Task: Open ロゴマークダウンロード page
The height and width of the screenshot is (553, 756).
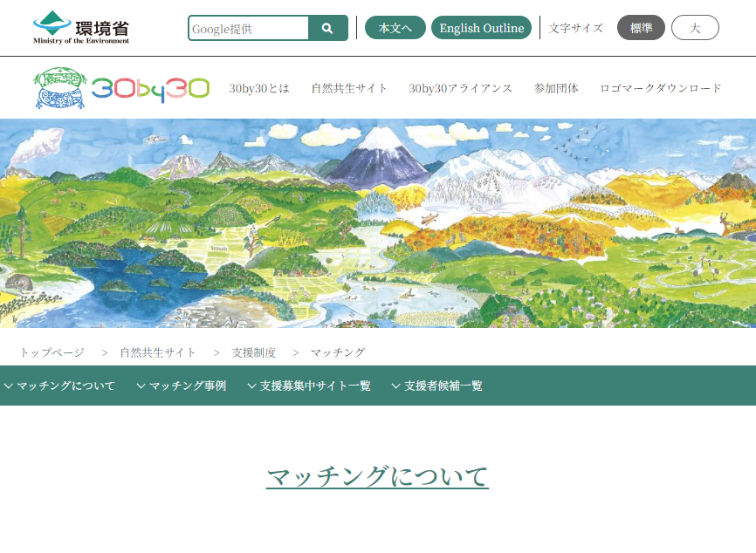Action: coord(660,88)
